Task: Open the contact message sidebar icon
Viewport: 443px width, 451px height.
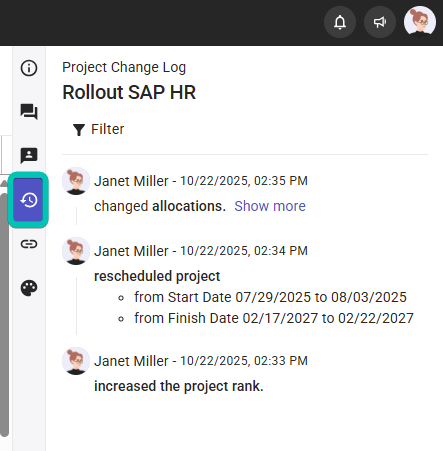Action: tap(29, 156)
